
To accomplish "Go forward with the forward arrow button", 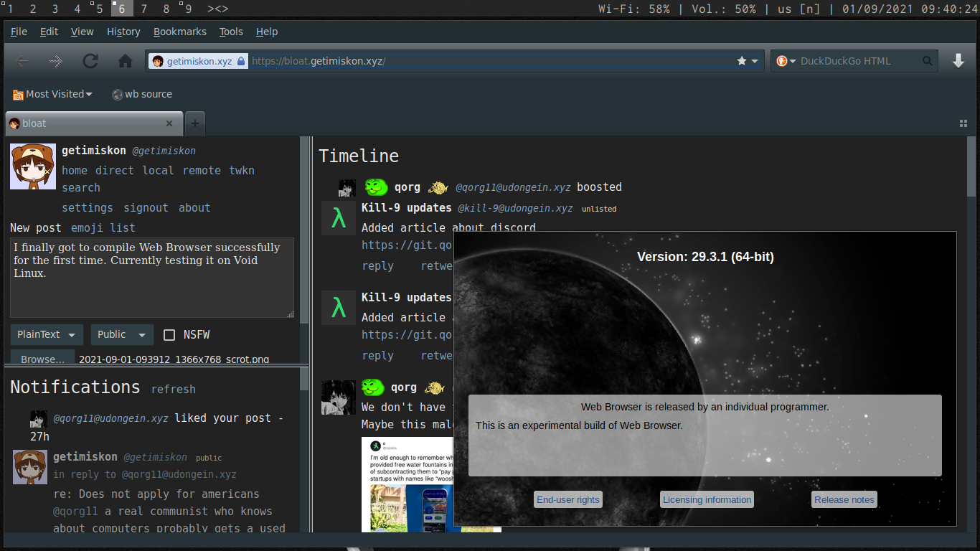I will click(x=56, y=62).
